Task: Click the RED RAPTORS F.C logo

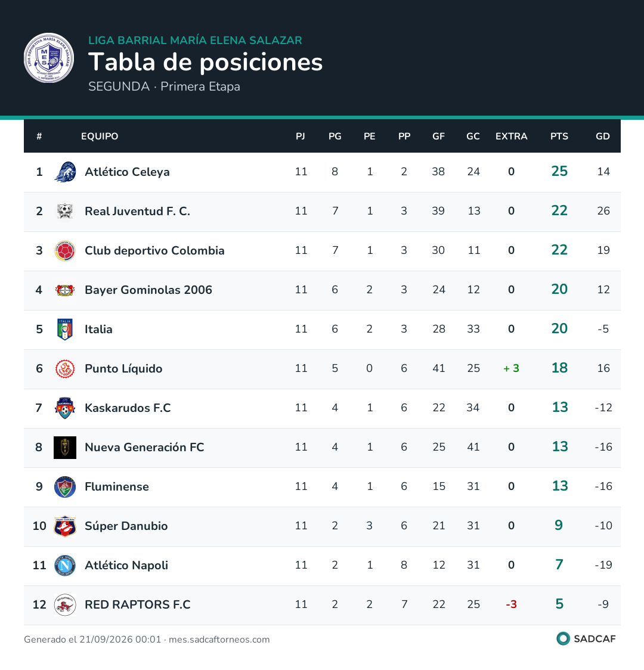Action: point(65,604)
